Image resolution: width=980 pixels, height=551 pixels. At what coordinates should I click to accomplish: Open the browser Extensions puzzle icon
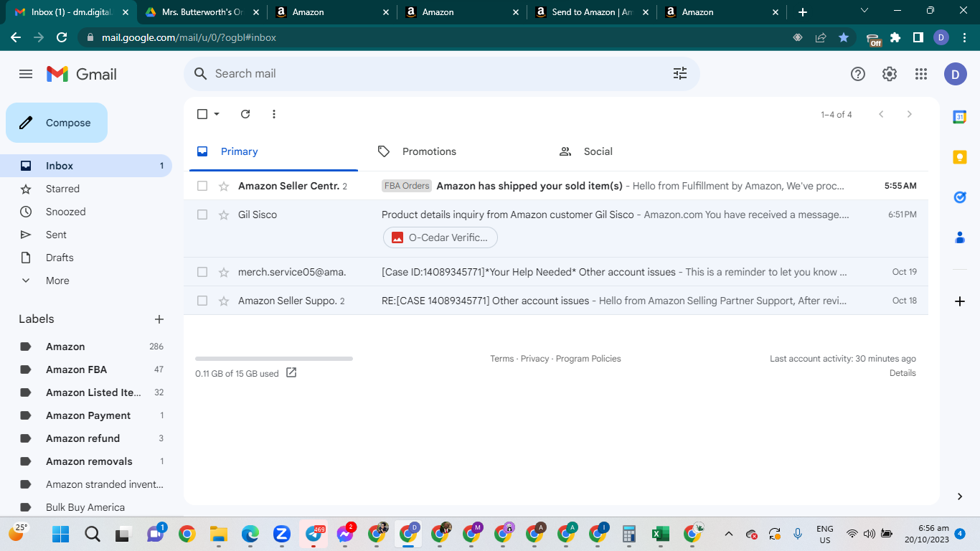(895, 37)
